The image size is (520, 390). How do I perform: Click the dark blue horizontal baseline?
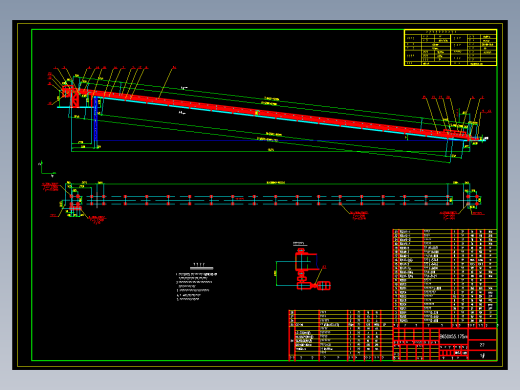280,140
